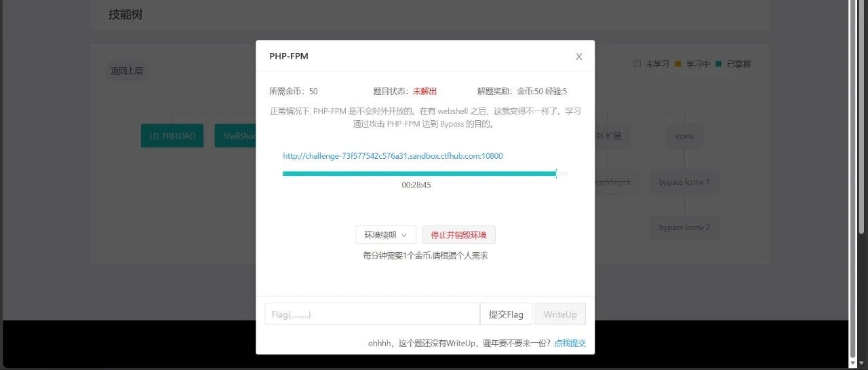Expand the 环境续期 dropdown
The height and width of the screenshot is (370, 868).
[386, 235]
